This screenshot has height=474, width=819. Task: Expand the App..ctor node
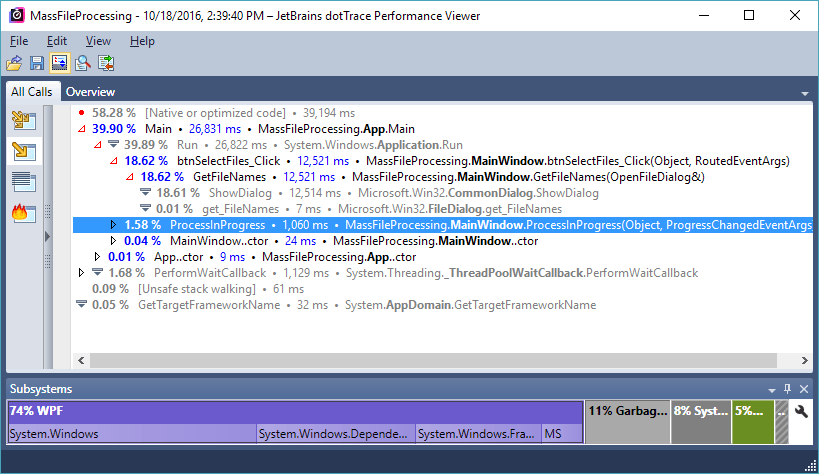(x=97, y=257)
